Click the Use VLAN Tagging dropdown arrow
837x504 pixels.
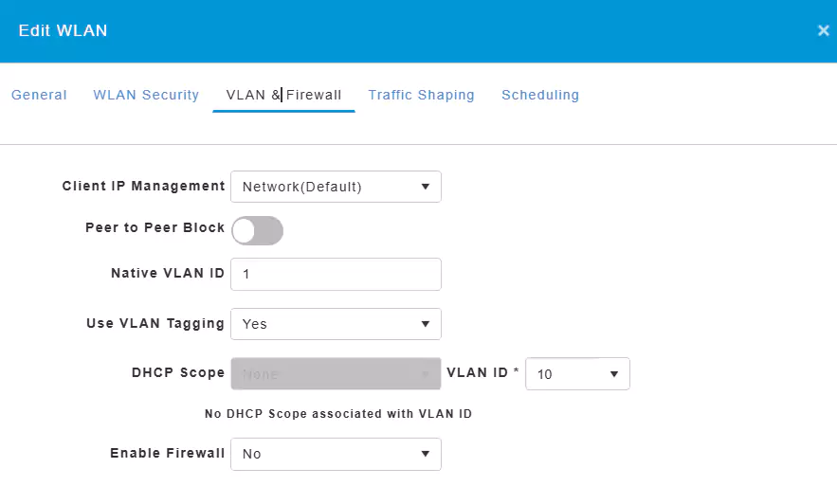pyautogui.click(x=426, y=324)
